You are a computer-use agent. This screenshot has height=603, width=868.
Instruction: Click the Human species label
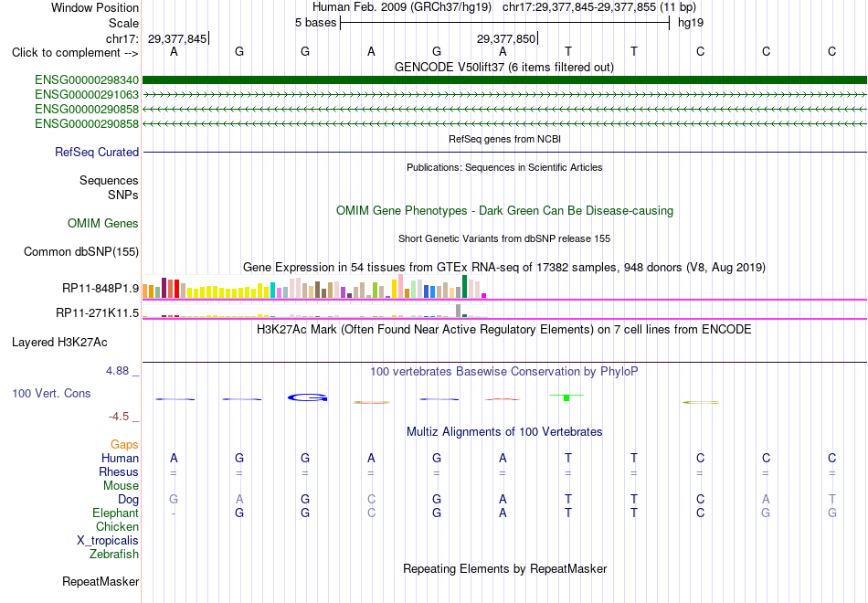coord(120,459)
